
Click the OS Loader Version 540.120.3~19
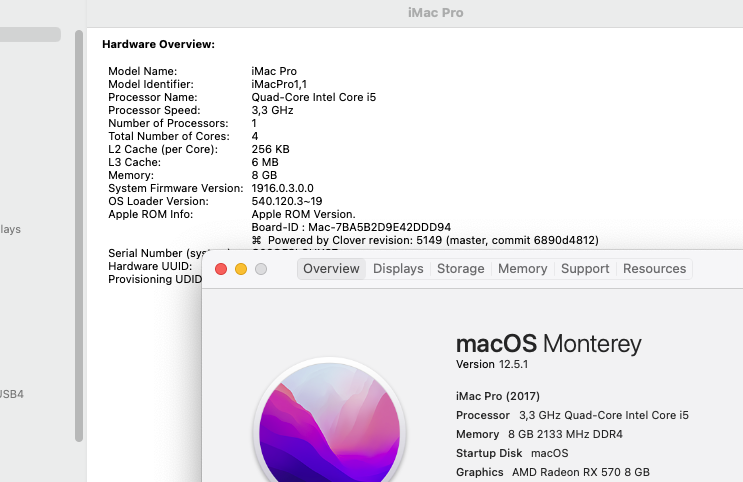pyautogui.click(x=287, y=201)
